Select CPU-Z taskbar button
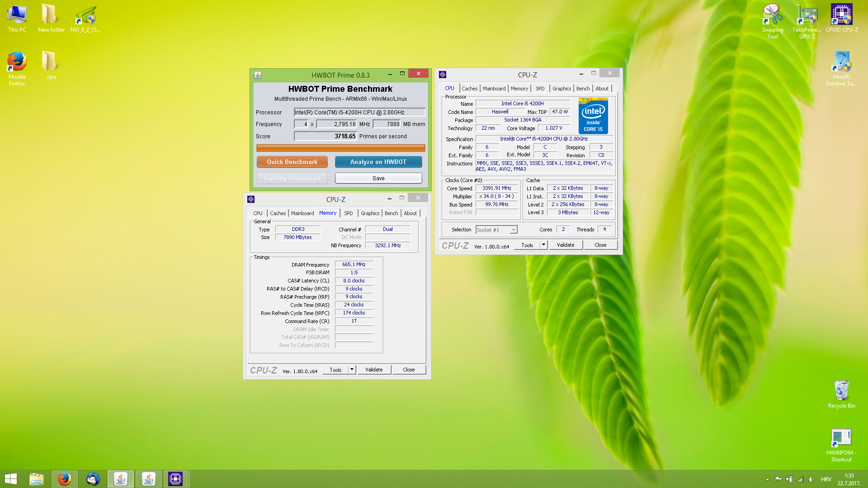The image size is (868, 488). [176, 479]
